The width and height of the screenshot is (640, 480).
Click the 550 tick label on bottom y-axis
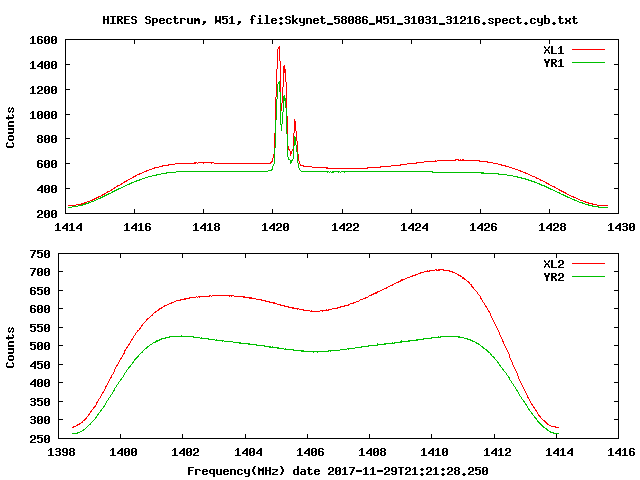[40, 328]
